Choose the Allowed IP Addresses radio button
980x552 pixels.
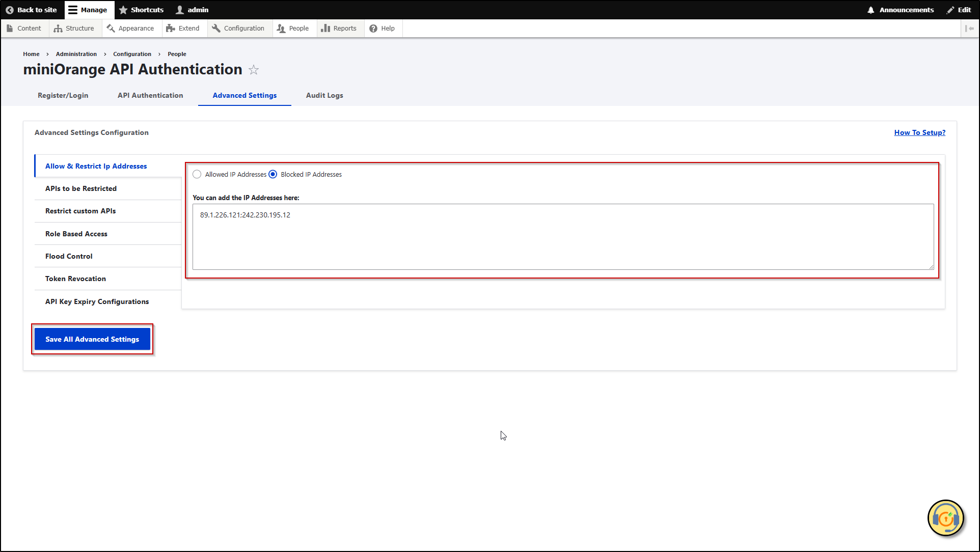197,174
